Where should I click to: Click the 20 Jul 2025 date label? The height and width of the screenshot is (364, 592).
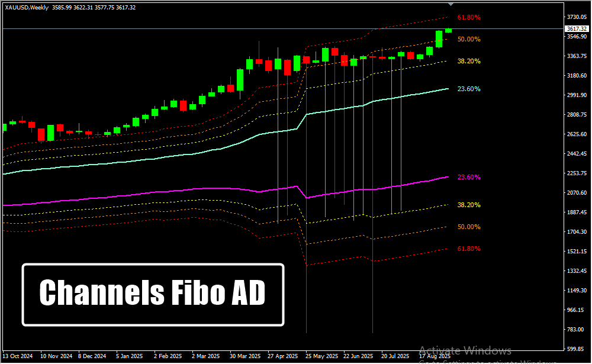395,356
